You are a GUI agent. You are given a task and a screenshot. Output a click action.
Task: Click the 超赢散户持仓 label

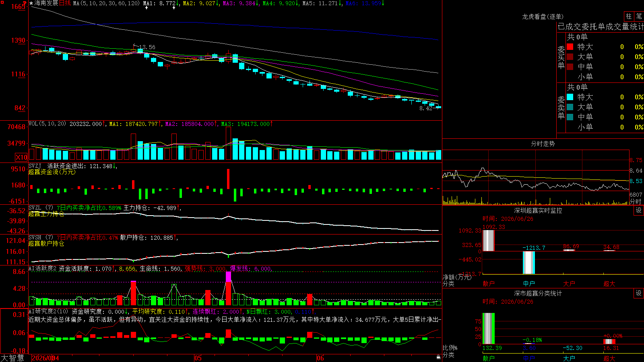[46, 243]
